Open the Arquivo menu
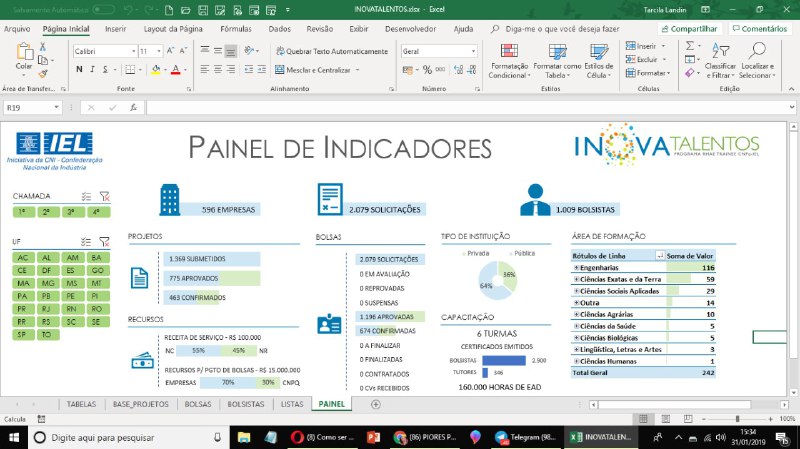800x449 pixels. (x=17, y=29)
